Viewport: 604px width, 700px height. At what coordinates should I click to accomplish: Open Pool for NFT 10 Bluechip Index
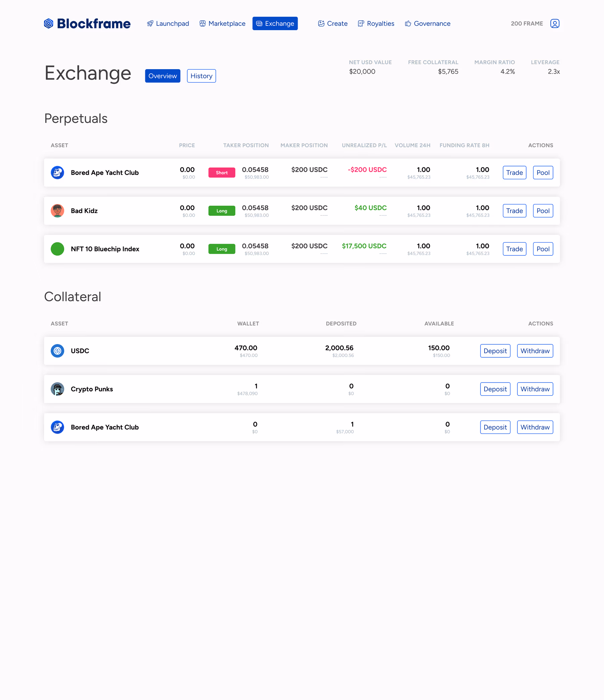543,249
